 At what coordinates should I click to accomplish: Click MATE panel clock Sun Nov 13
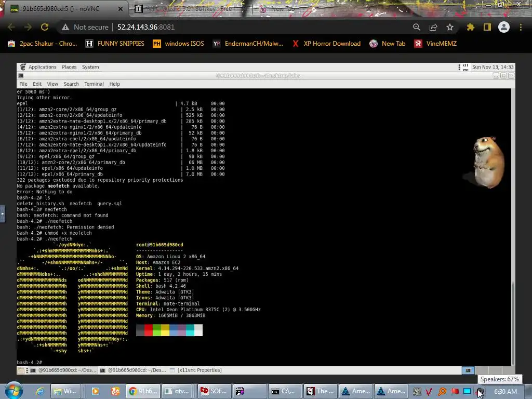pyautogui.click(x=493, y=67)
